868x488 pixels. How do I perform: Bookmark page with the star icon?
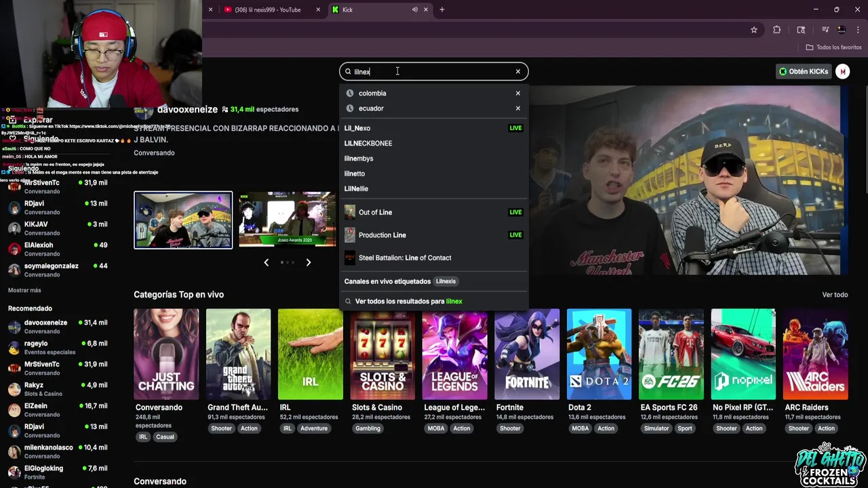[753, 30]
